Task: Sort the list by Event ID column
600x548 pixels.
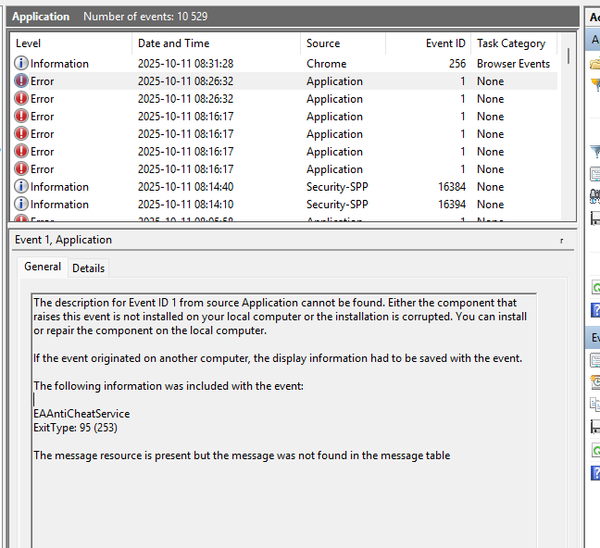Action: click(x=445, y=44)
